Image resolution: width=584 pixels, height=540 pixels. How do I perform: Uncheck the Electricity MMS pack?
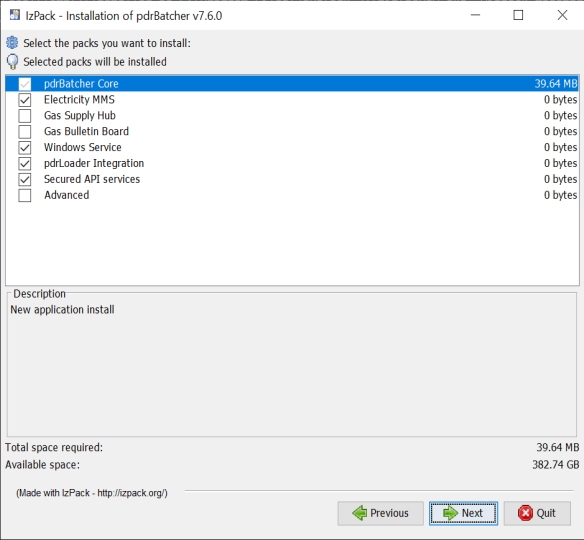pos(25,100)
